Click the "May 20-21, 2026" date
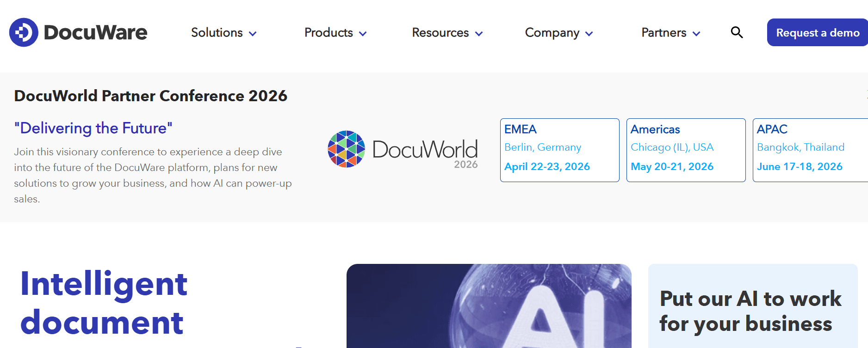This screenshot has width=868, height=348. pos(672,166)
